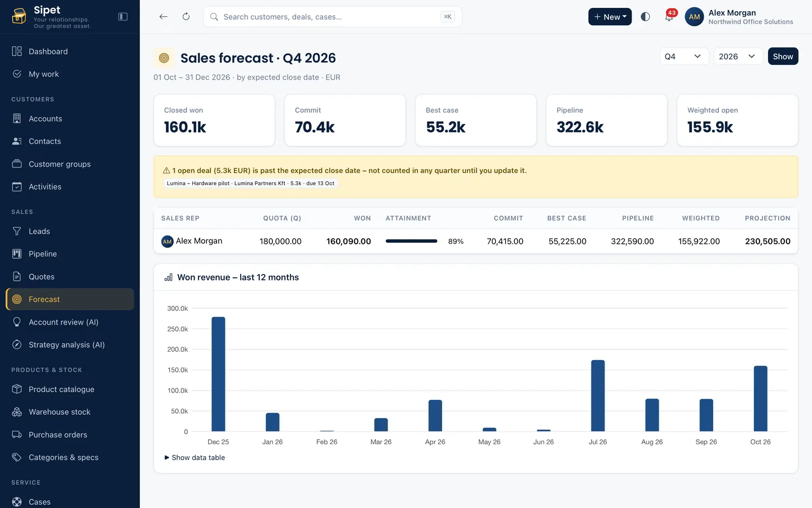Click the projection value 230,505.00
Viewport: 812px width, 508px height.
pyautogui.click(x=767, y=241)
